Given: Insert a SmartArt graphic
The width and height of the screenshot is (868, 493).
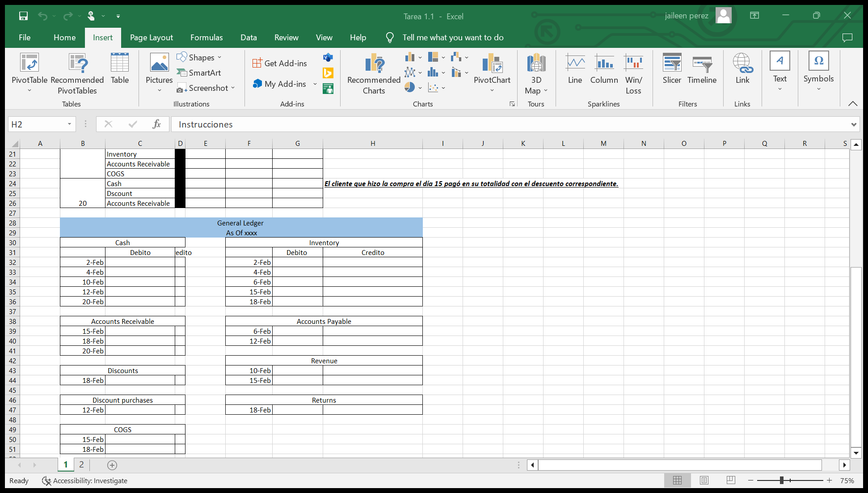Looking at the screenshot, I should click(x=199, y=72).
